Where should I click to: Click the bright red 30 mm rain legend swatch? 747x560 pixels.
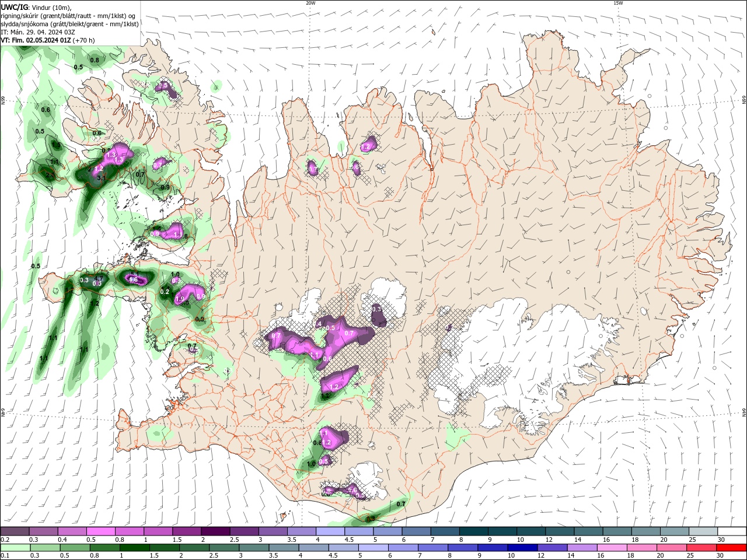pos(731,548)
